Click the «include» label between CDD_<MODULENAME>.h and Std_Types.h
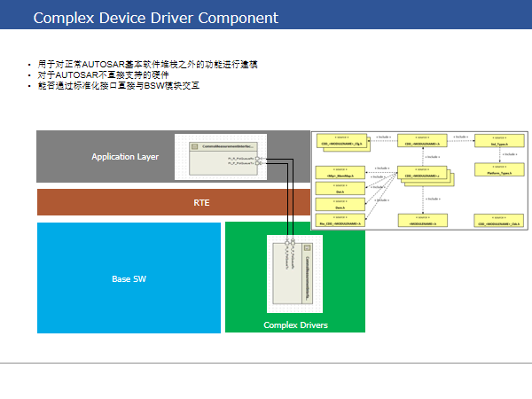 point(461,137)
